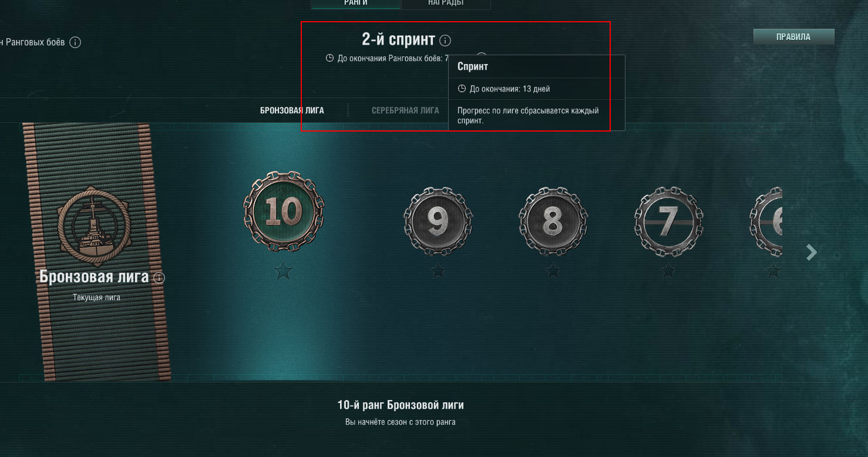Open the НАГРАДЫ tab
Image resolution: width=868 pixels, height=457 pixels.
[x=446, y=4]
